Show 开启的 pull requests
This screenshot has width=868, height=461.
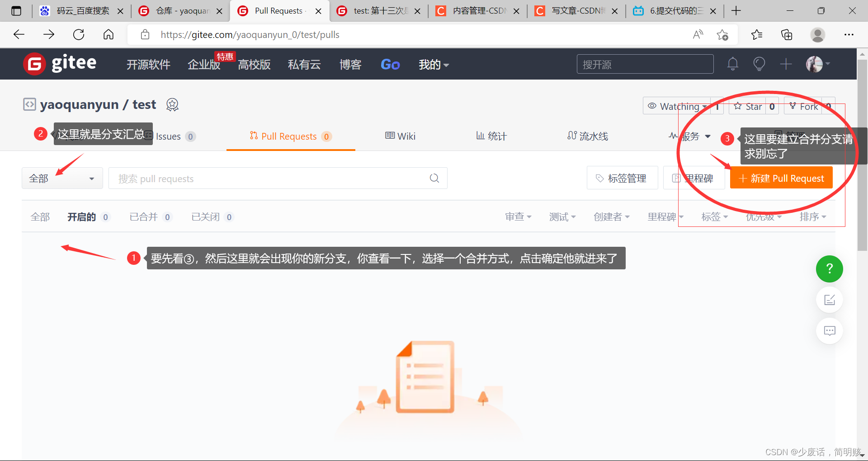pos(88,217)
